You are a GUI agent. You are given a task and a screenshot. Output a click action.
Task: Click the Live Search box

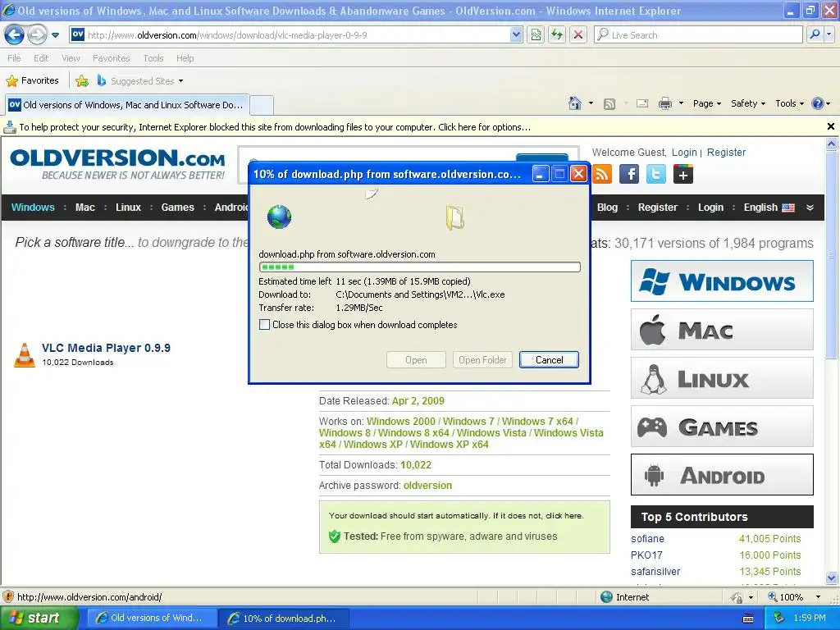point(699,34)
